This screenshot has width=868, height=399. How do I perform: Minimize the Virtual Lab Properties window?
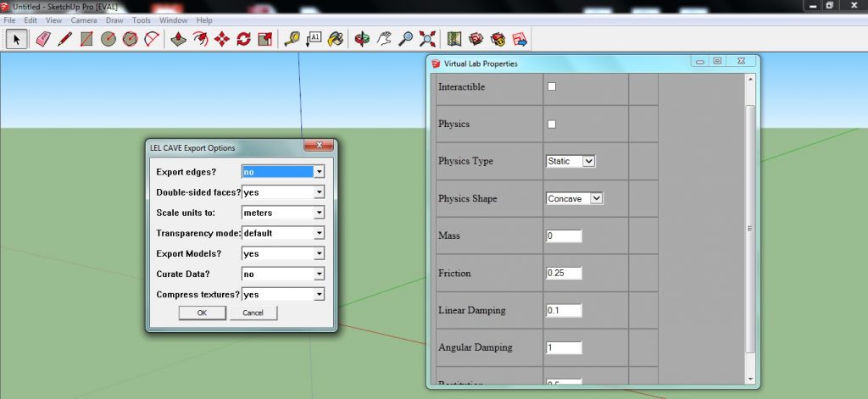coord(700,61)
